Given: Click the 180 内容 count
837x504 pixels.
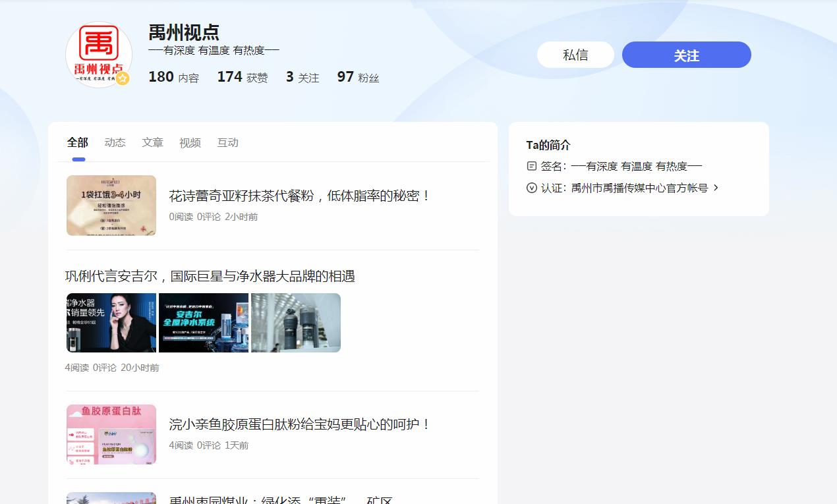Looking at the screenshot, I should point(173,77).
